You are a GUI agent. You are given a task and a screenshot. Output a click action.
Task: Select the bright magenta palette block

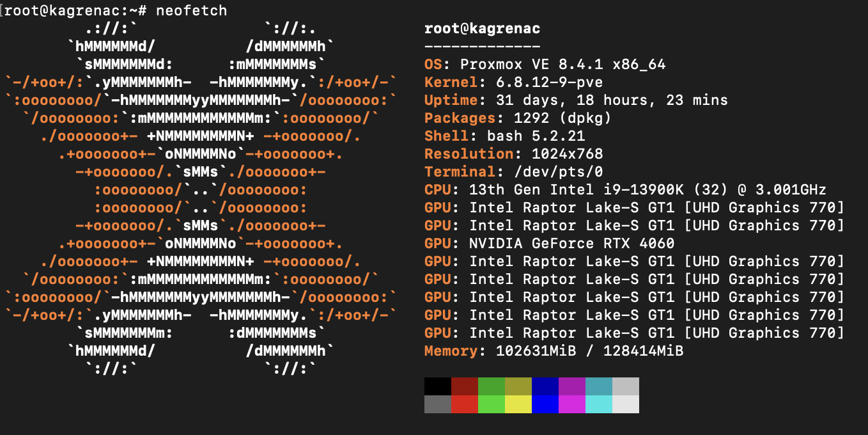pyautogui.click(x=572, y=404)
